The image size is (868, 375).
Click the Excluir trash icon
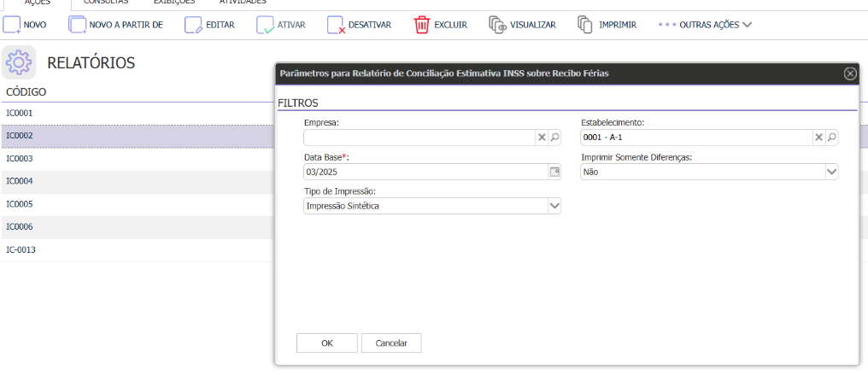pos(422,25)
